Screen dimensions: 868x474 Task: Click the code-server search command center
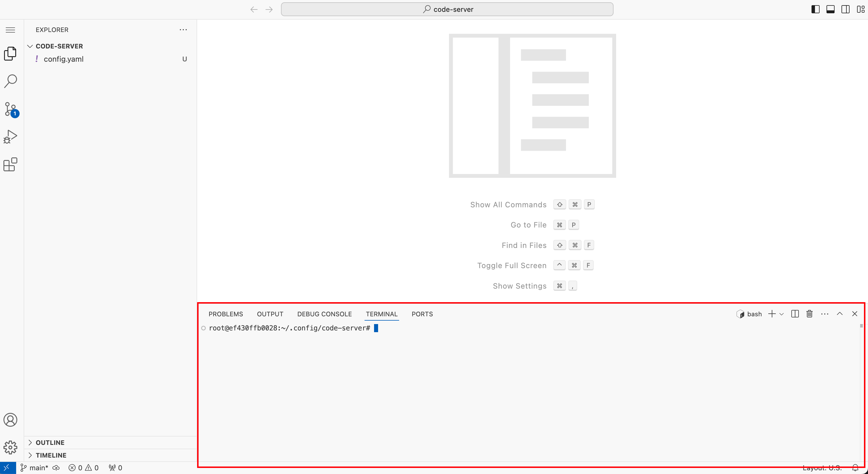point(447,10)
